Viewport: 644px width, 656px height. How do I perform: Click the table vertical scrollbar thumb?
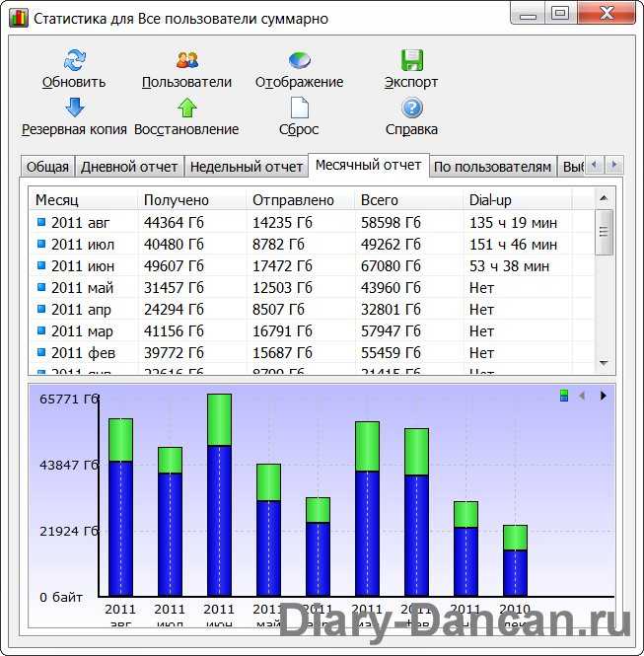(604, 232)
